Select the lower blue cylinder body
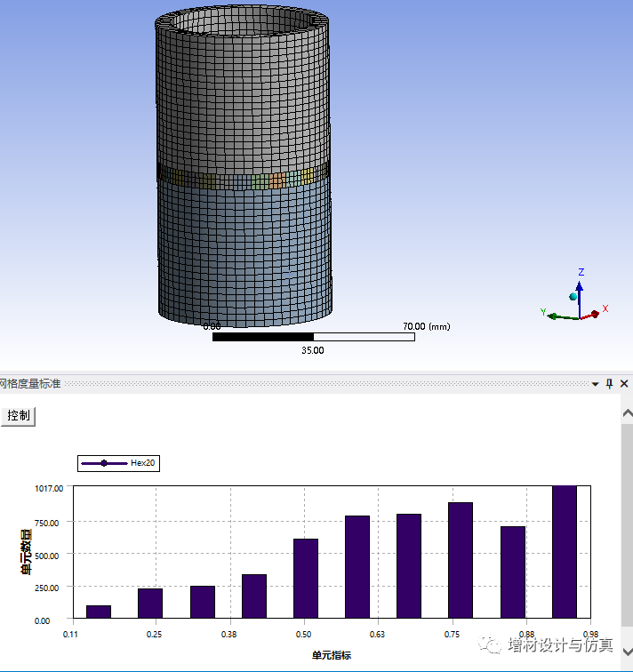Screen dimensions: 633x672 click(x=245, y=252)
